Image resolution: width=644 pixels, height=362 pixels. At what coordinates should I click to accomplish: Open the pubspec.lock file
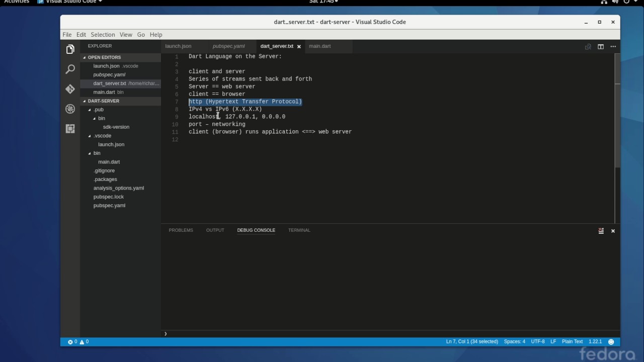click(x=121, y=197)
